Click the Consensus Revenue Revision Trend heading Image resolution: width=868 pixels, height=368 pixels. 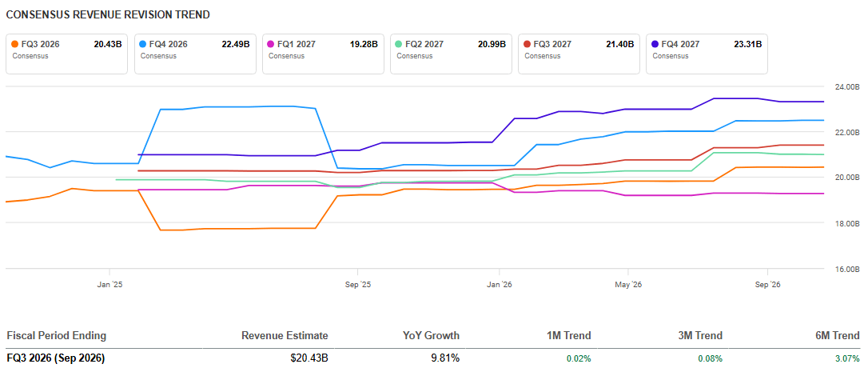108,15
